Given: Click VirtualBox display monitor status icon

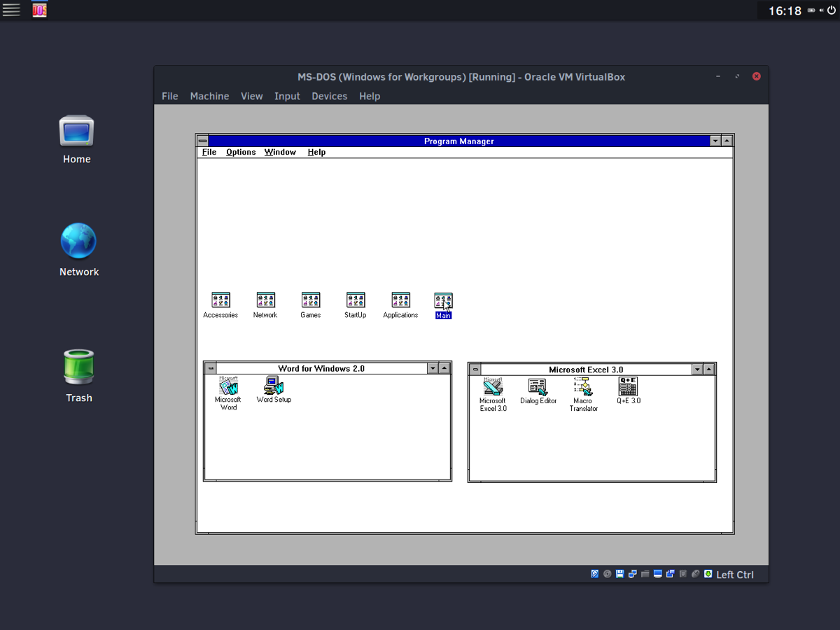Looking at the screenshot, I should point(657,574).
